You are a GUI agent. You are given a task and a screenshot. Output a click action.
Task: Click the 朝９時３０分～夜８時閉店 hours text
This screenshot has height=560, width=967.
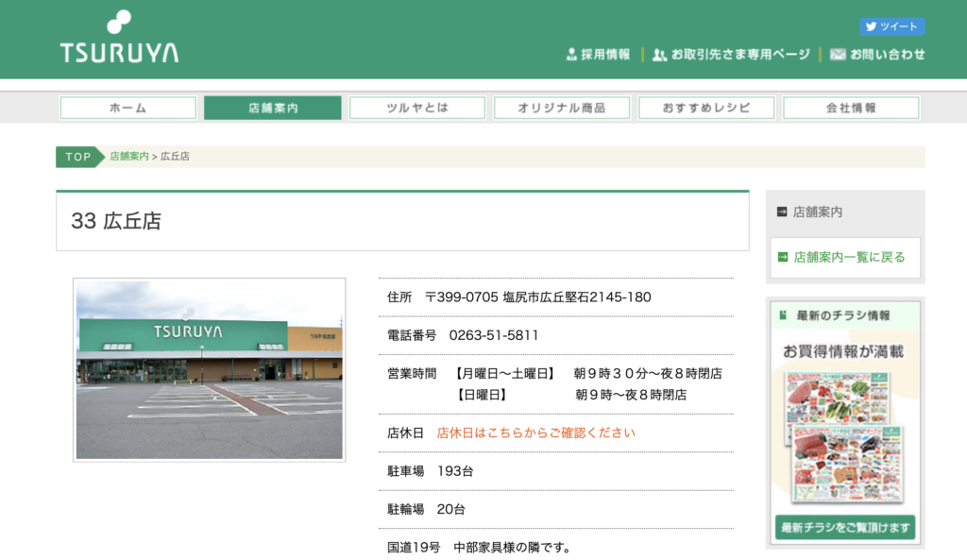(x=648, y=374)
